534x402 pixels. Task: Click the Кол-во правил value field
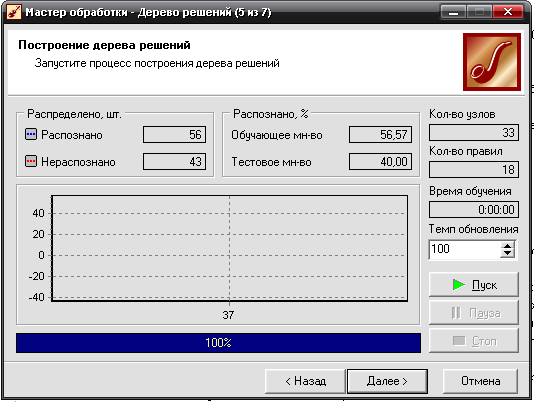pos(474,169)
